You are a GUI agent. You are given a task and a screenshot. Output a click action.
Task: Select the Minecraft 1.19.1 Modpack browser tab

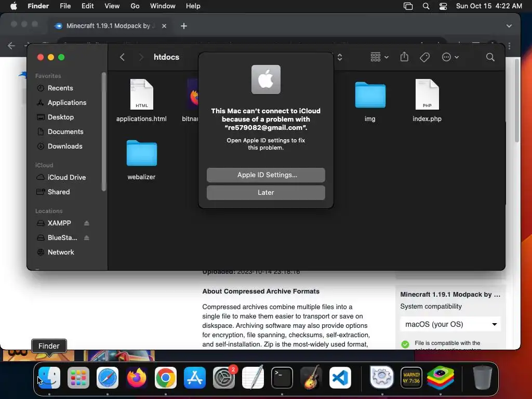110,26
